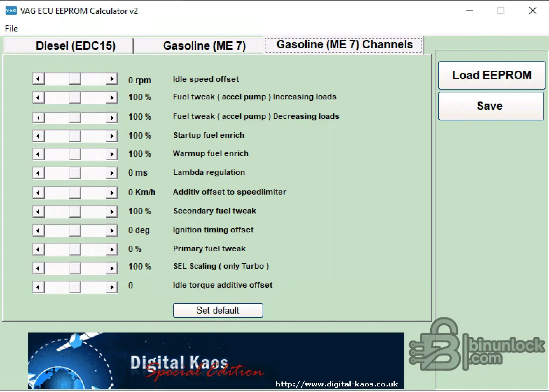
Task: Click the Startup fuel enrich label
Action: 209,135
